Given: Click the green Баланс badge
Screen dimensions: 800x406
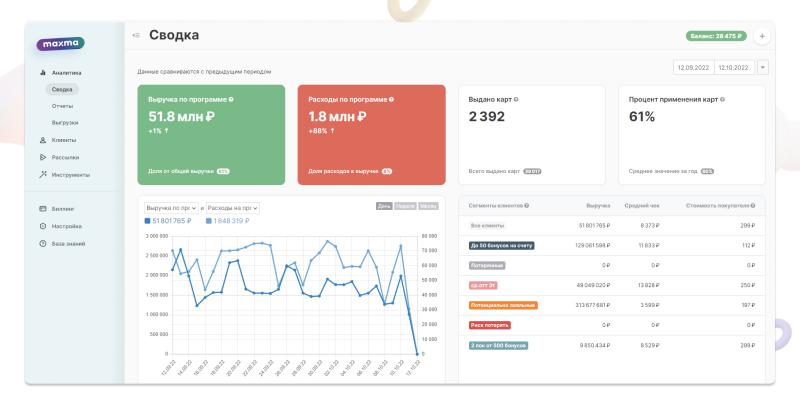Looking at the screenshot, I should pos(716,36).
